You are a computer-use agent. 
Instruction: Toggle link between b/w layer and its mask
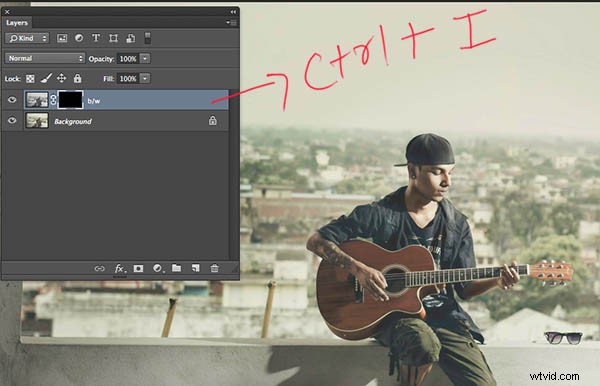[53, 100]
